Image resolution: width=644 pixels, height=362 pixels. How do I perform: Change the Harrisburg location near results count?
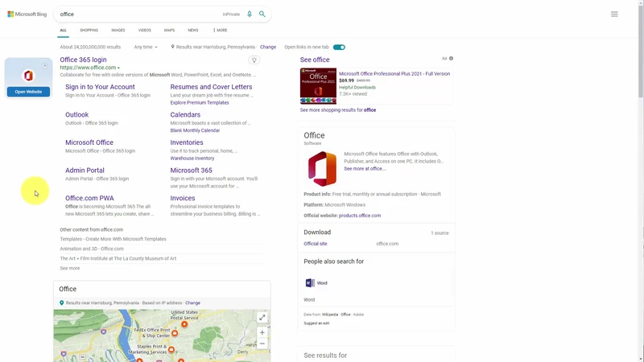(268, 47)
